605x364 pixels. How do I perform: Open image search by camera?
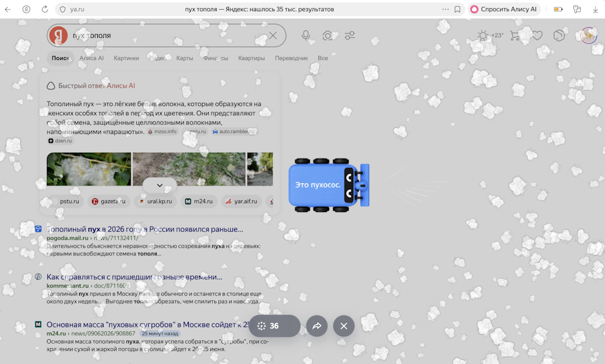(x=327, y=36)
